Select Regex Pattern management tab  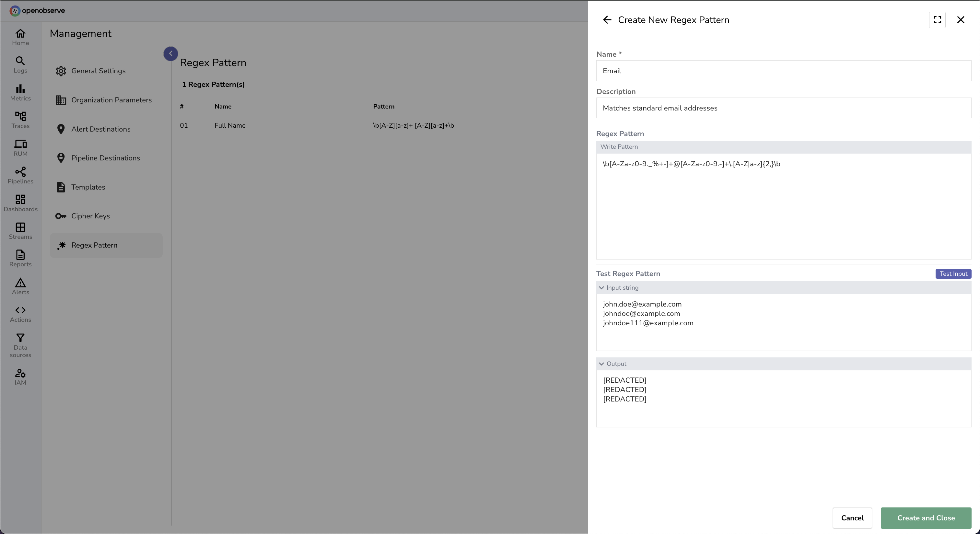click(x=106, y=245)
